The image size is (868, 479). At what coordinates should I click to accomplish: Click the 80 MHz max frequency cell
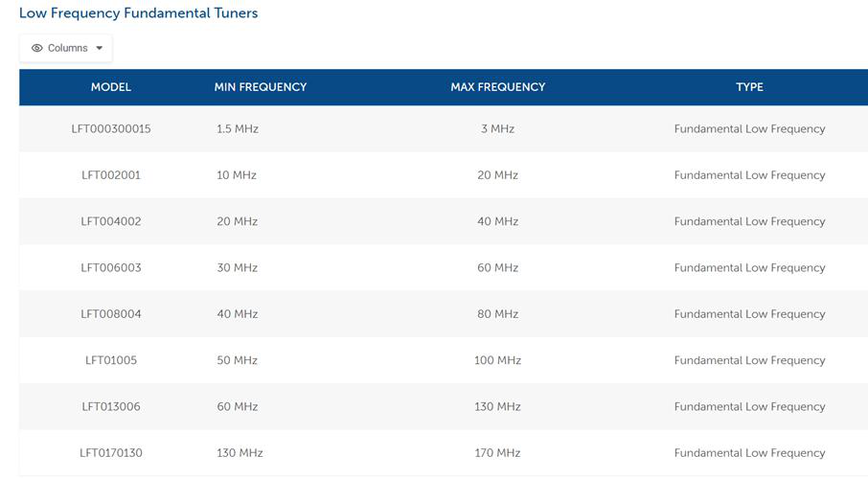497,314
